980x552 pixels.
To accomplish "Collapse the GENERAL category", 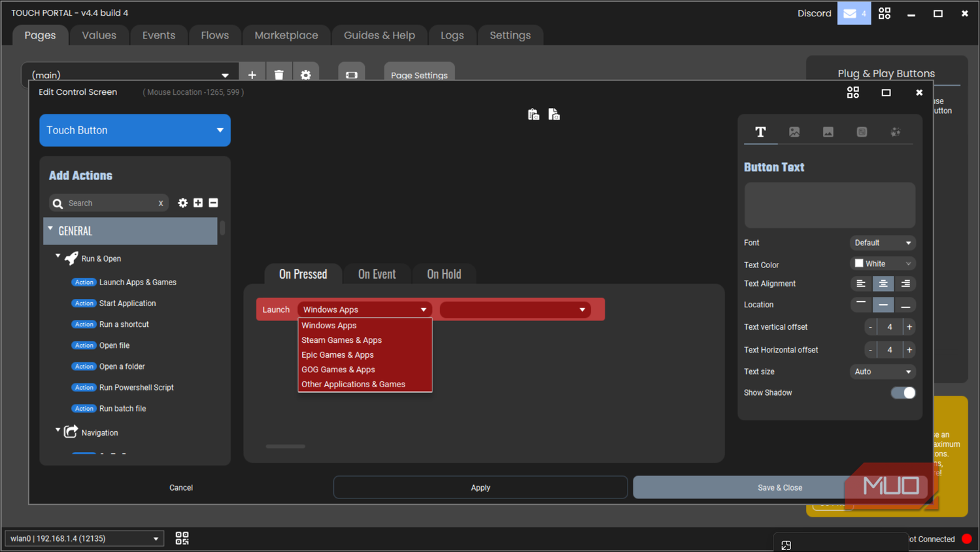I will pos(50,230).
